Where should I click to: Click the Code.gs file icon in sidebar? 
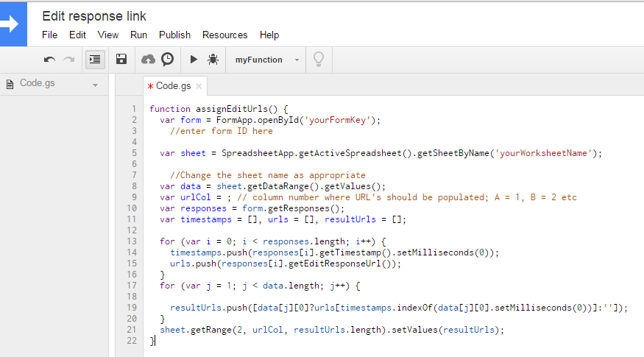click(x=10, y=84)
